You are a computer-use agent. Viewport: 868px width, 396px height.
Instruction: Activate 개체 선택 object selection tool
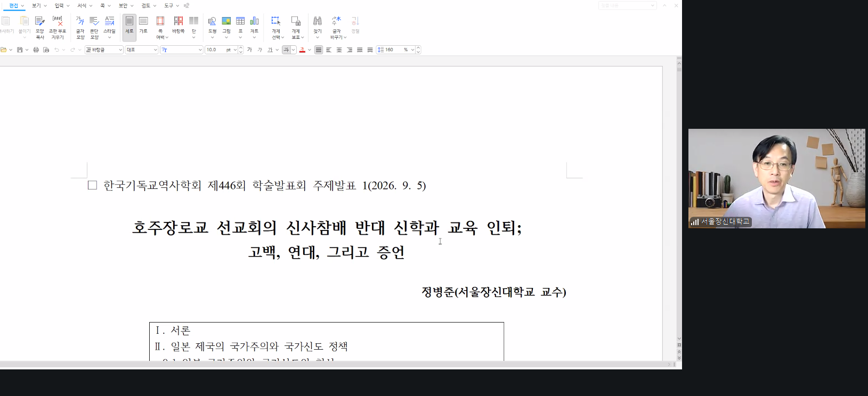[x=276, y=27]
